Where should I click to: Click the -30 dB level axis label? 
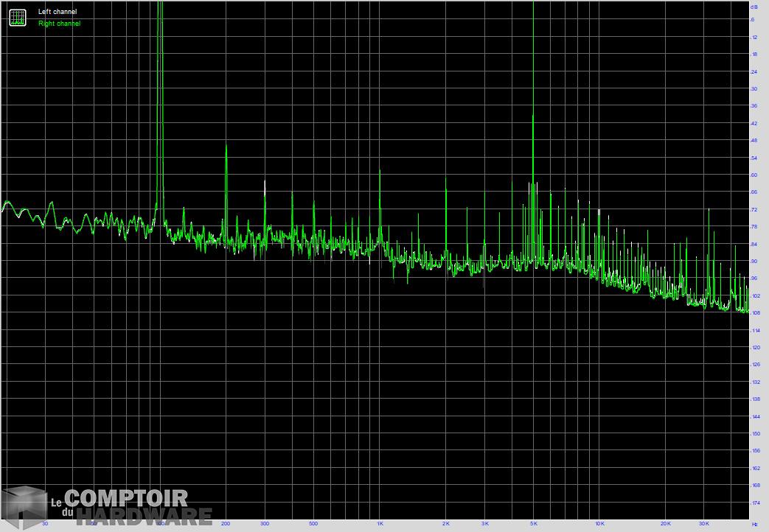coord(754,89)
